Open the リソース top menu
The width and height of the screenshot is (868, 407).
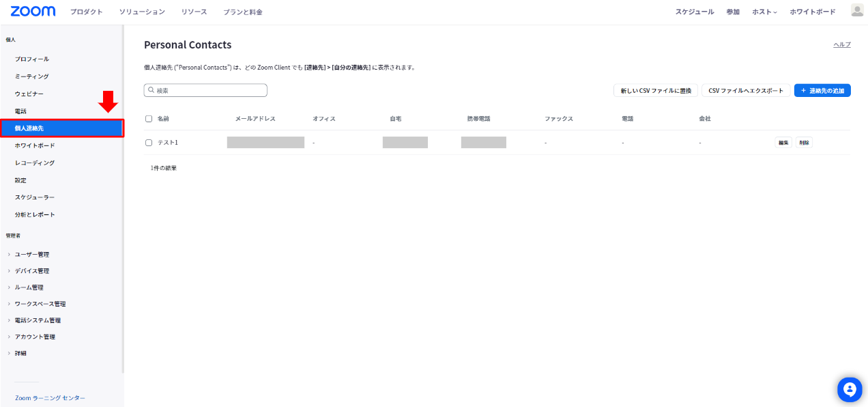coord(194,12)
